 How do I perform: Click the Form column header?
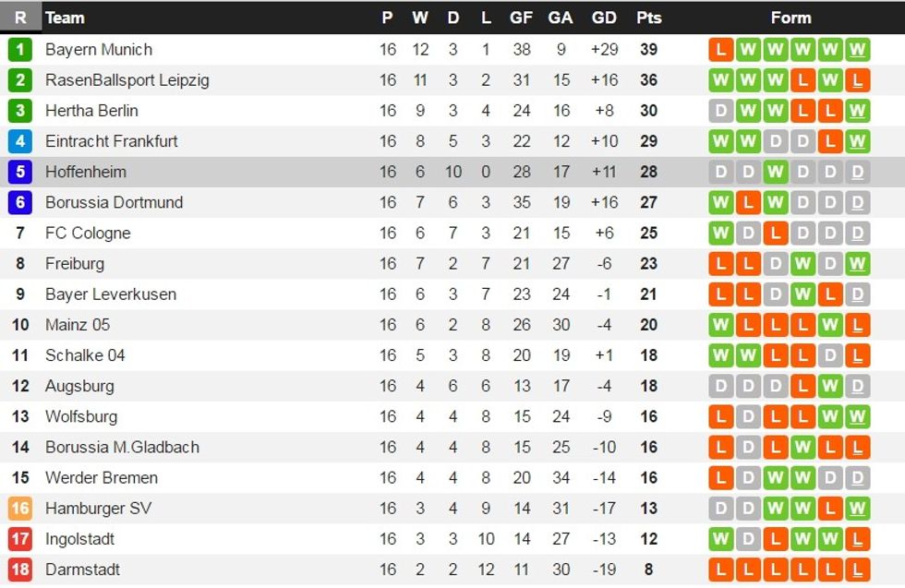790,18
